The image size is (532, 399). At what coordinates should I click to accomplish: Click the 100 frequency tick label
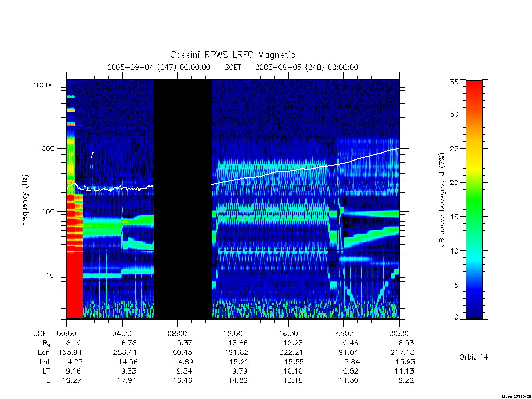(x=47, y=212)
